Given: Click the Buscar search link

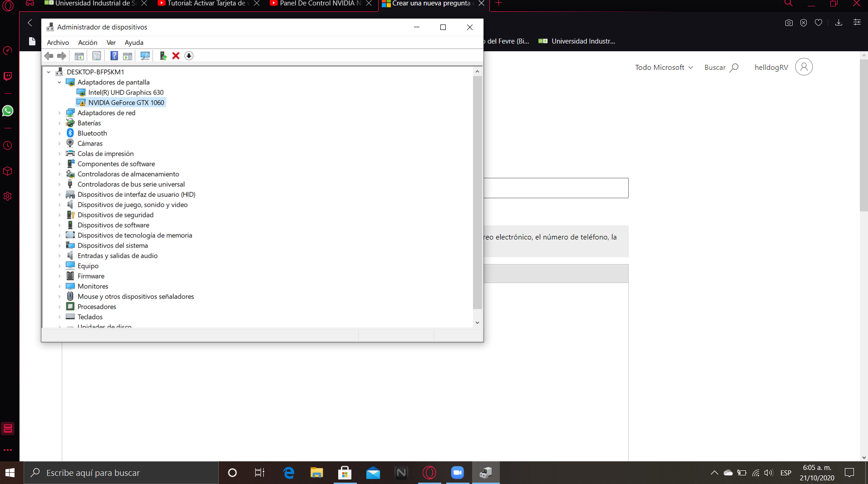Looking at the screenshot, I should [x=721, y=67].
